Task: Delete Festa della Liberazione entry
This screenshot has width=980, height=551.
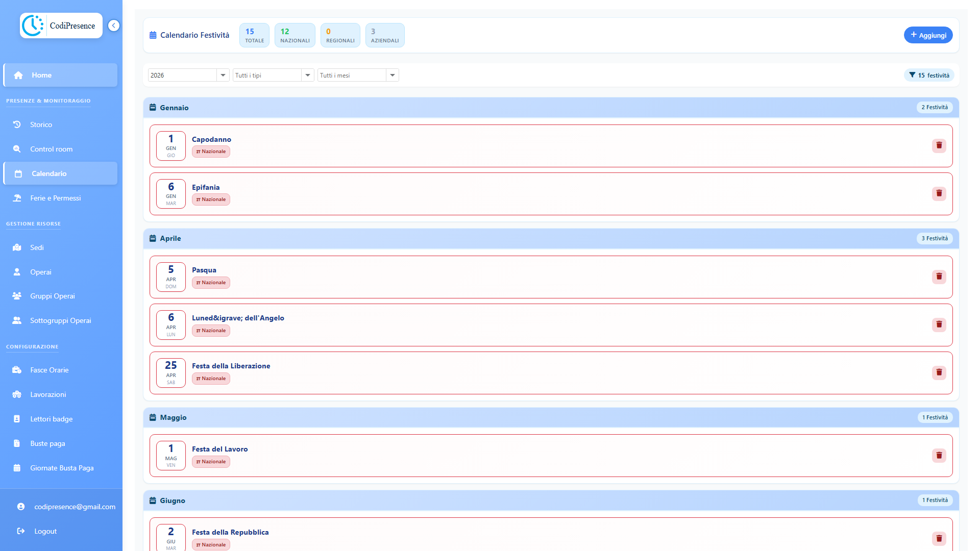Action: [x=939, y=373]
